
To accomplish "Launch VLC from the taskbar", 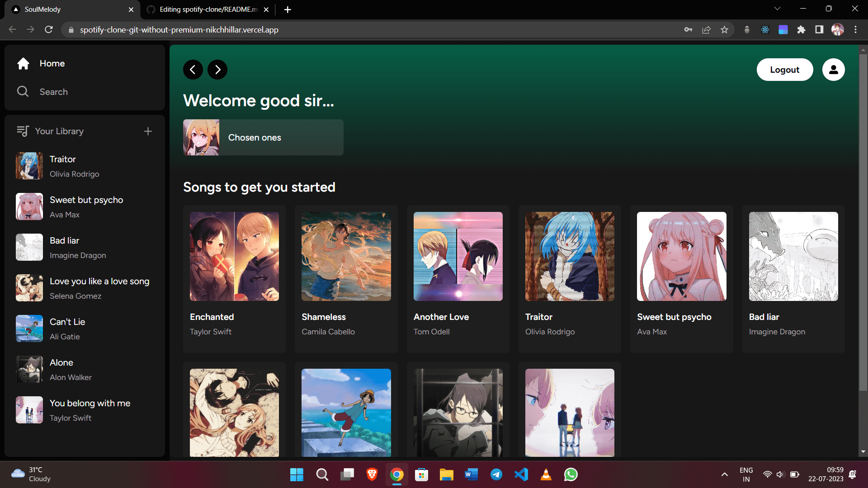I will 546,474.
